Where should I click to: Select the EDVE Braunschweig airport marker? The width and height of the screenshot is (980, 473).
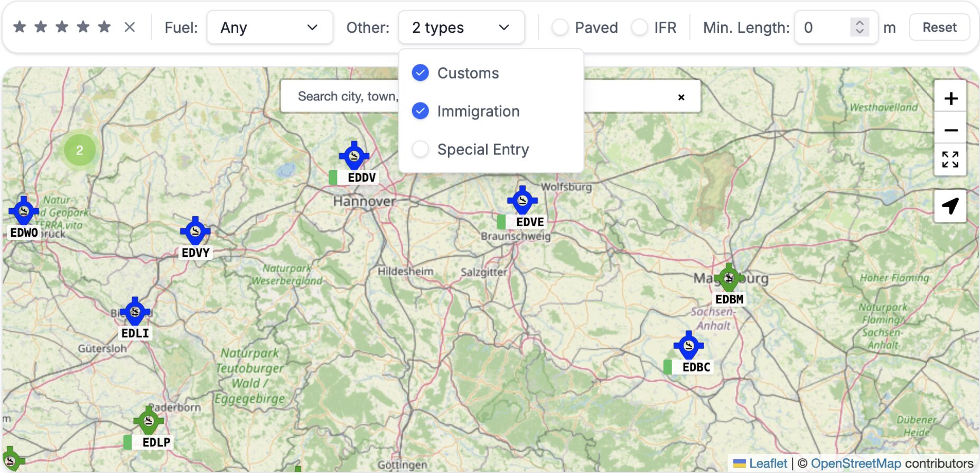coord(522,201)
